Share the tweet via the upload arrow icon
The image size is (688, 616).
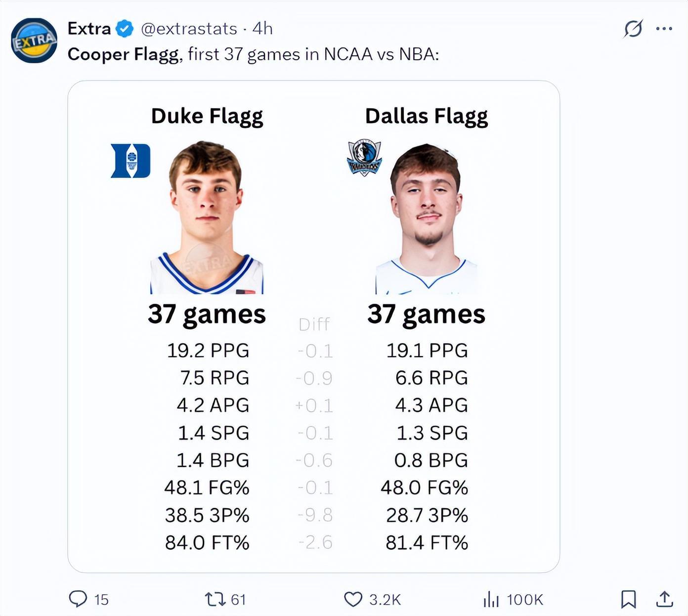click(664, 599)
